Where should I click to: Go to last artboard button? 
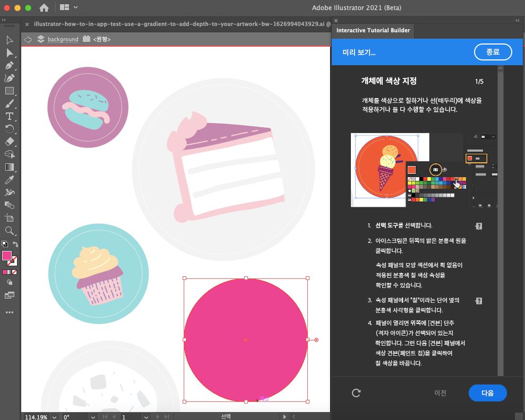click(166, 417)
